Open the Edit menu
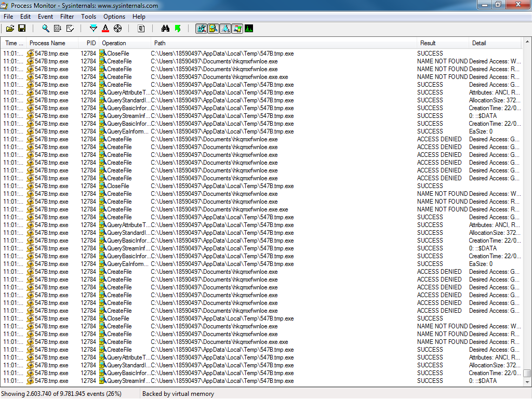Screen dimensions: 532x399 tap(25, 17)
